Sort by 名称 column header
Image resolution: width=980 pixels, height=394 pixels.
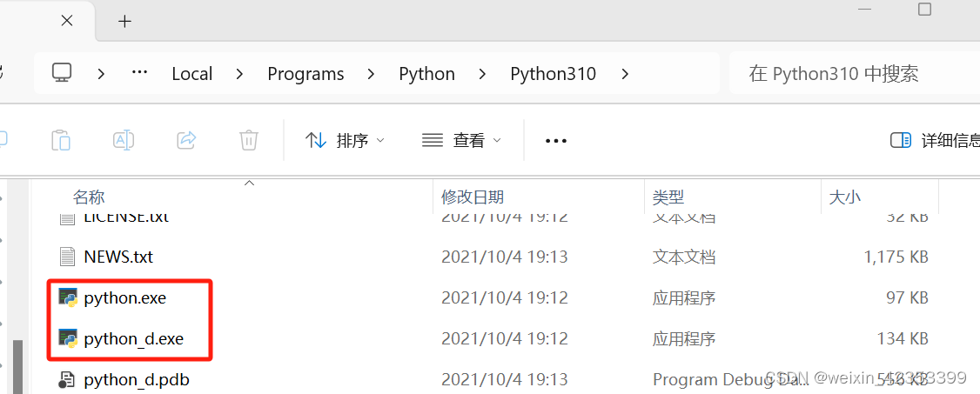coord(88,197)
